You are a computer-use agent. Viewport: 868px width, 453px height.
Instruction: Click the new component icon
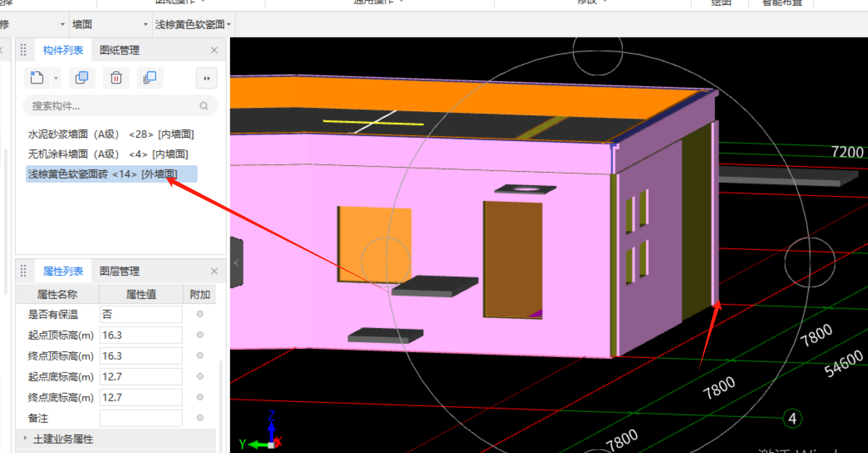pos(37,78)
